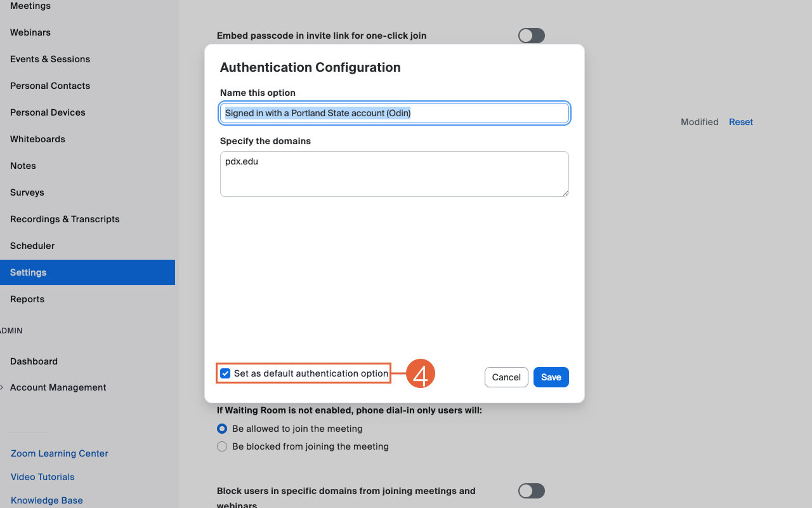The height and width of the screenshot is (508, 812).
Task: Open the Whiteboards page
Action: click(x=37, y=139)
